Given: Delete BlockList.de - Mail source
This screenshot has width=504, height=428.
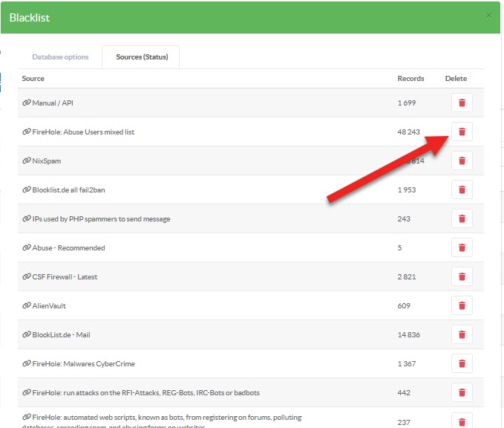Looking at the screenshot, I should tap(462, 334).
